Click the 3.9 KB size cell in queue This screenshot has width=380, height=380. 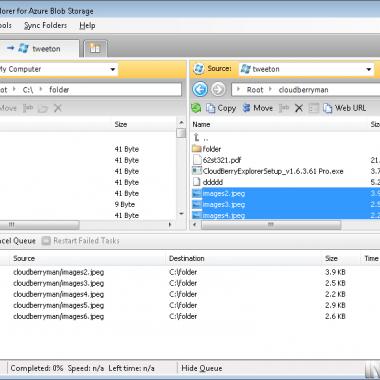[335, 272]
